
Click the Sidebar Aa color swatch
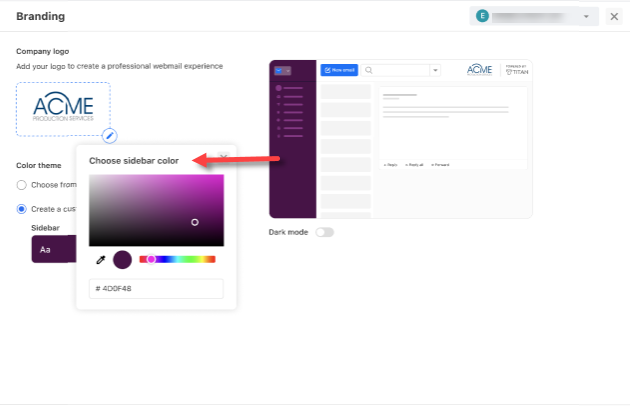pos(54,249)
